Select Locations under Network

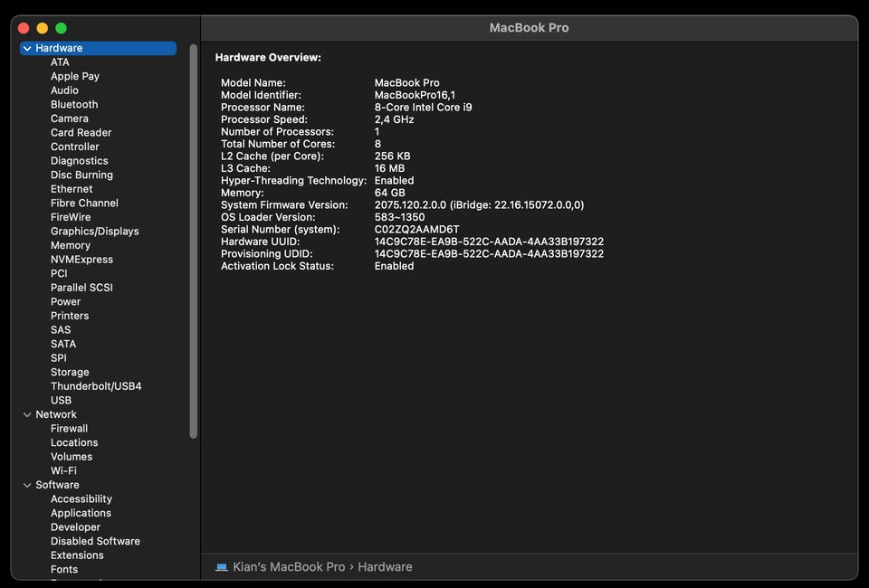pos(74,442)
